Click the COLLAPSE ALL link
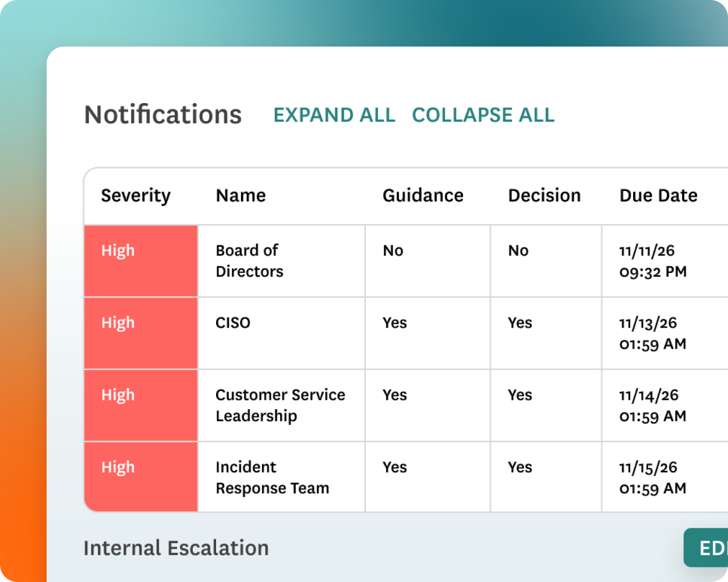This screenshot has height=582, width=728. click(x=483, y=115)
